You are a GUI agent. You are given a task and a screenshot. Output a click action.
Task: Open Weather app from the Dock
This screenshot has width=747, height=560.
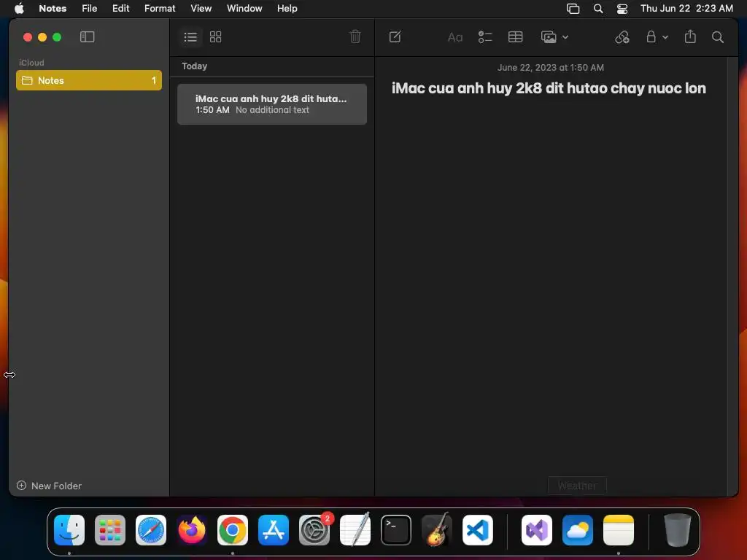[578, 530]
